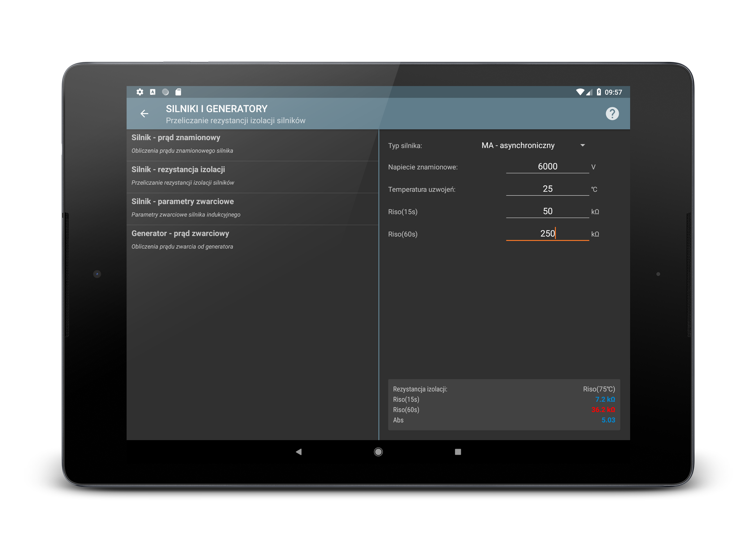
Task: Tap the 'Temperatura uzwojeń:' label
Action: point(422,189)
